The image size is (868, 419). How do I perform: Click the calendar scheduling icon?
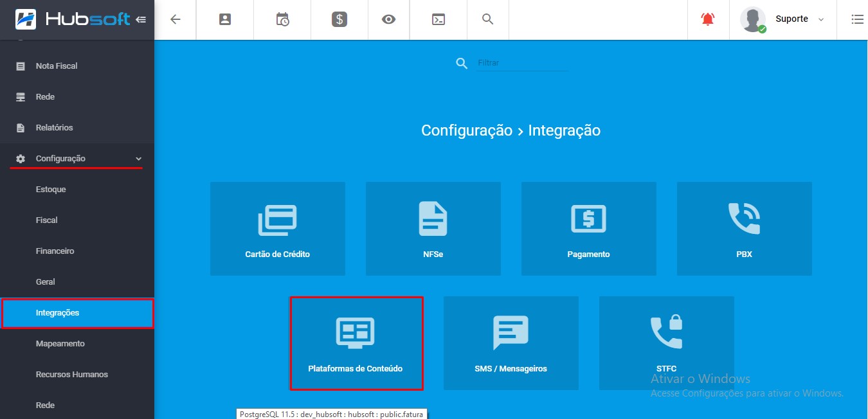point(282,19)
